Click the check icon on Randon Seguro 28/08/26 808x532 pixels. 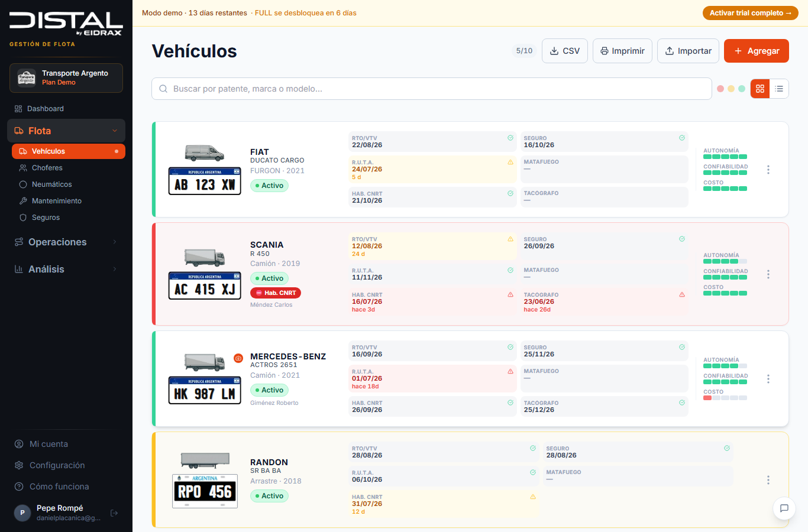click(727, 448)
